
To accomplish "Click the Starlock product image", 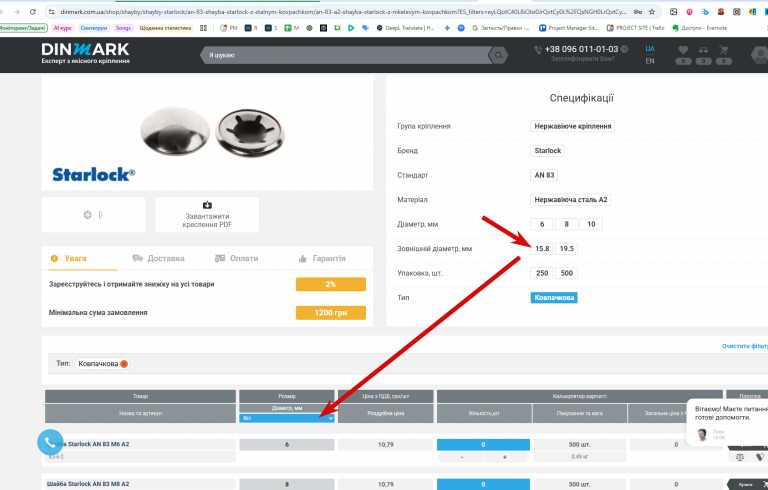I will tap(212, 132).
